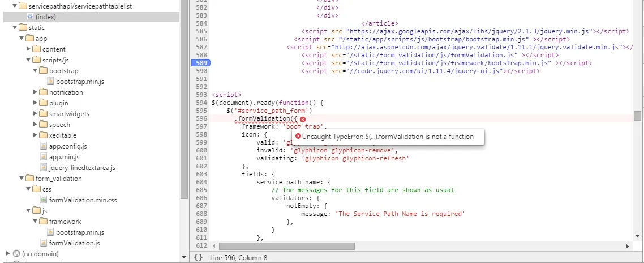Toggle the breakpoint marker on line 589
This screenshot has height=263, width=644.
click(x=201, y=63)
